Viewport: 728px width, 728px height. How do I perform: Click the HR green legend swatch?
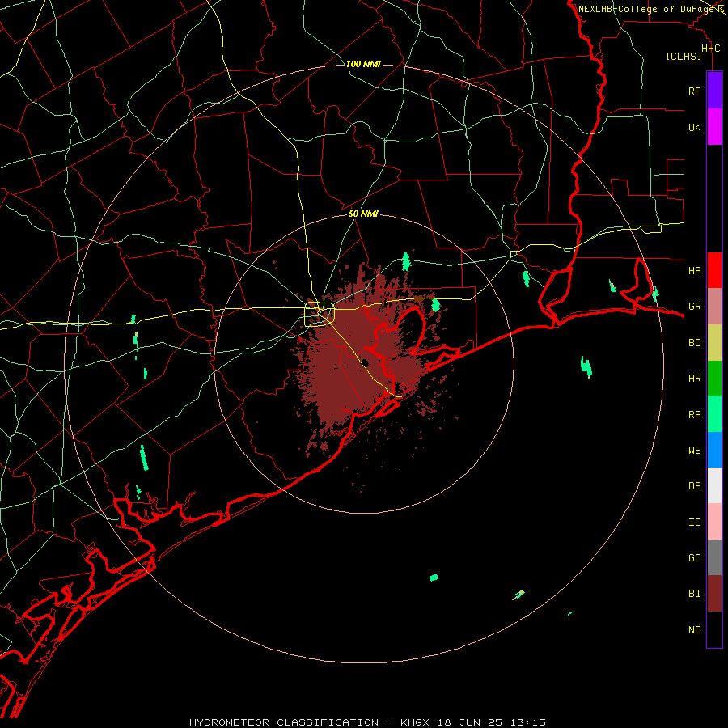tap(714, 379)
